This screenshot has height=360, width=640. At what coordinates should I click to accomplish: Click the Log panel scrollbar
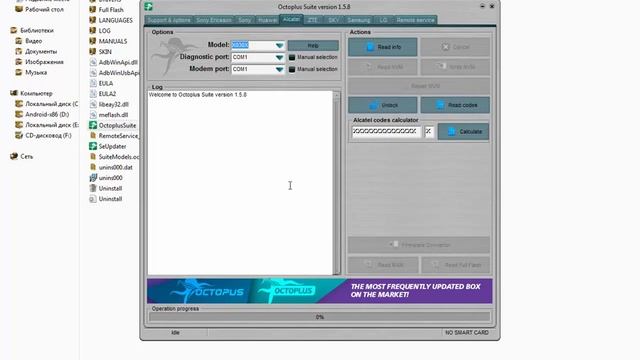pyautogui.click(x=337, y=182)
